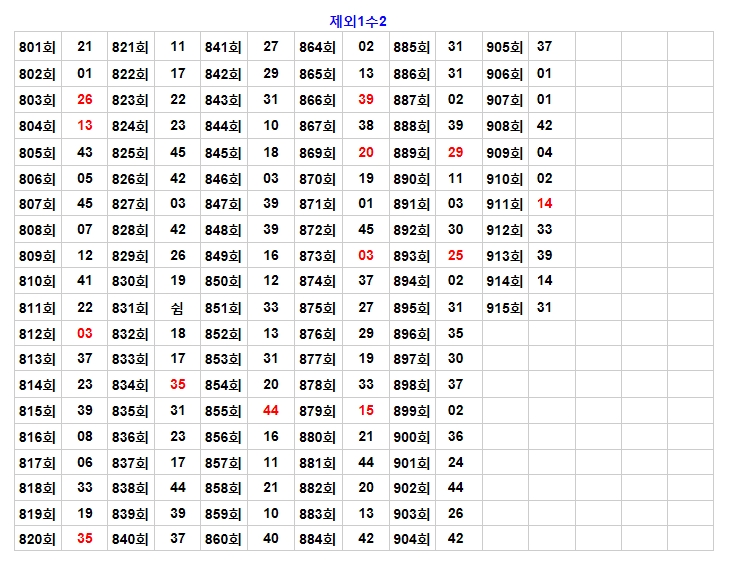Select the 905회 cell

504,47
